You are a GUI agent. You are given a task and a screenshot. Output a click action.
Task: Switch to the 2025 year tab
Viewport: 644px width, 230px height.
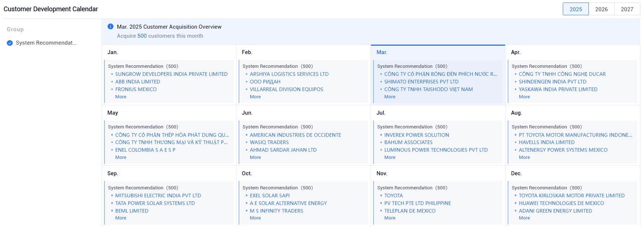pos(576,9)
